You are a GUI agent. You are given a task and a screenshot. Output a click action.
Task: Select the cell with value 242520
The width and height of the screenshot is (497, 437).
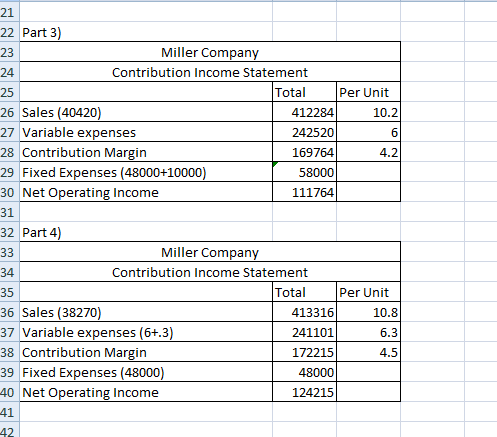[x=304, y=132]
